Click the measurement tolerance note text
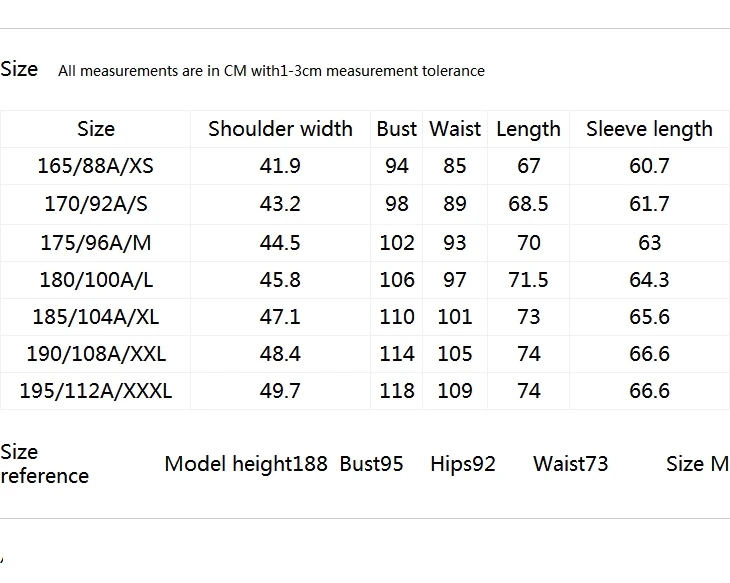730x583 pixels. 271,71
